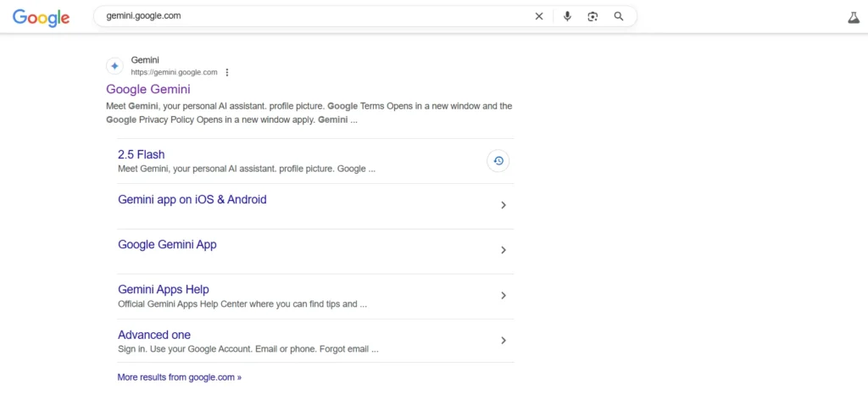Open the Google Gemini App sitelink
Screen dimensions: 868x400
(x=167, y=245)
